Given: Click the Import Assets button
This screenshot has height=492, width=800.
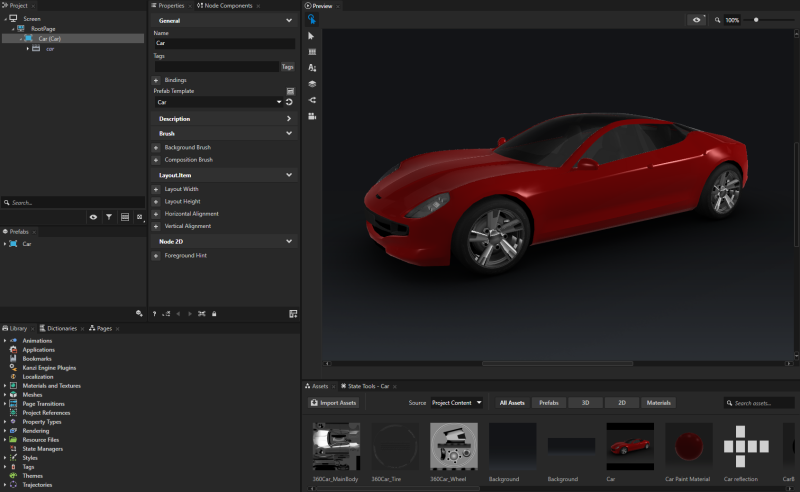Looking at the screenshot, I should pyautogui.click(x=334, y=403).
